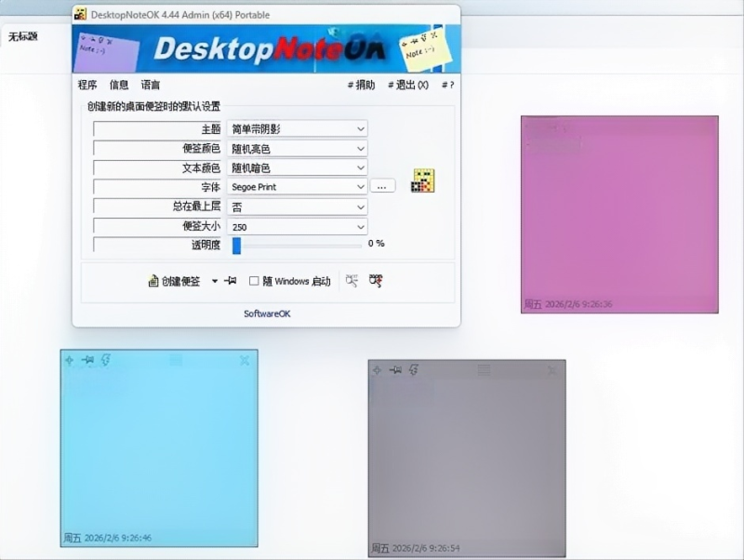Click the # ? help menu item
This screenshot has height=560, width=744.
[448, 85]
